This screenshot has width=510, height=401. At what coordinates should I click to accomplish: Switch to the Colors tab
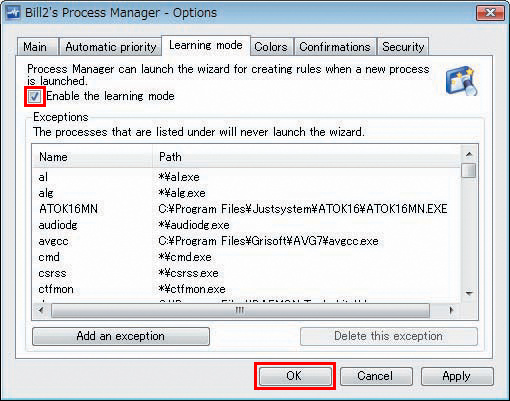tap(271, 47)
